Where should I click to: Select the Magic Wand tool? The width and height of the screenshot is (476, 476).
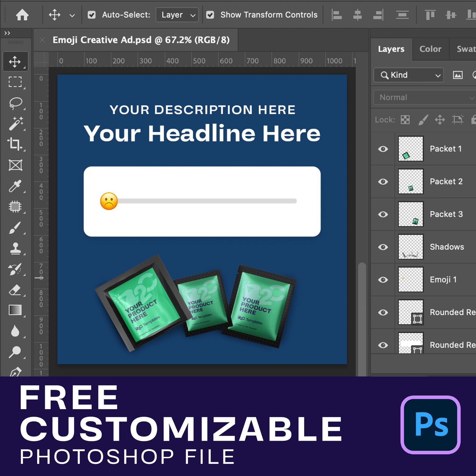tap(15, 124)
